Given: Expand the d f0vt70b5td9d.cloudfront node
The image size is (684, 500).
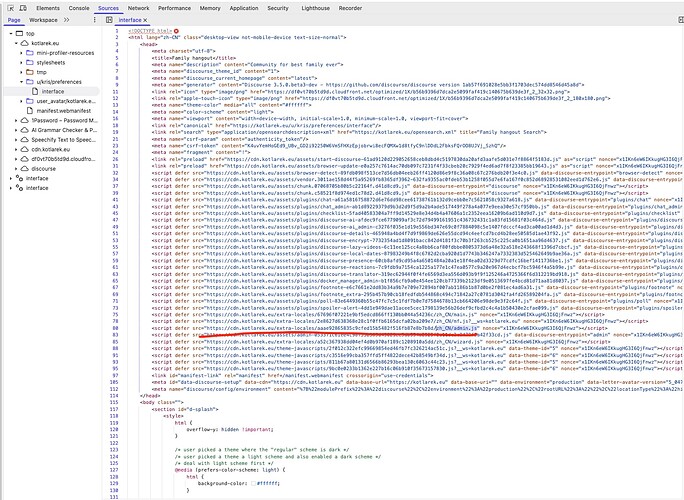Looking at the screenshot, I should (x=16, y=159).
